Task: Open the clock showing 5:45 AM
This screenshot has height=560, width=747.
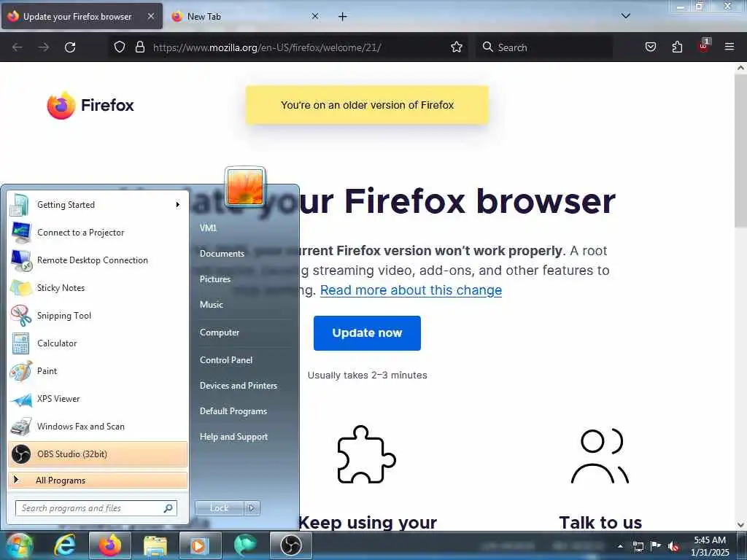Action: click(x=710, y=545)
